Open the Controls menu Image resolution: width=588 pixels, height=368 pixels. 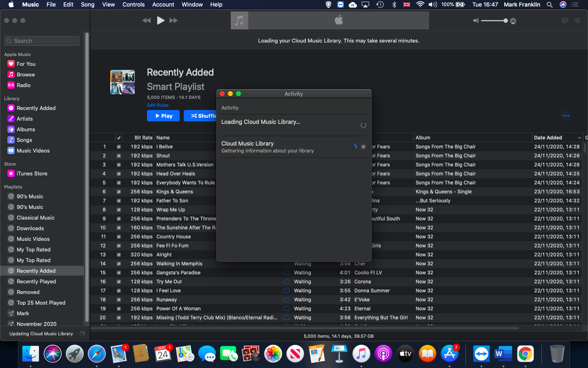(x=134, y=4)
